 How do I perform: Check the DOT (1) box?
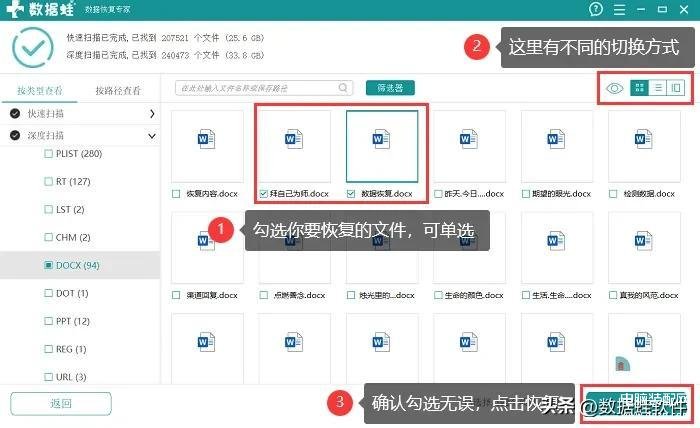pos(49,293)
